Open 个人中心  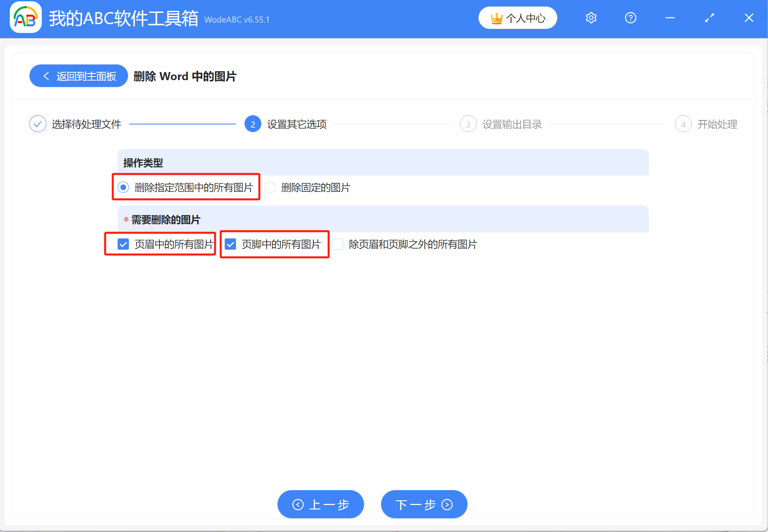tap(518, 18)
